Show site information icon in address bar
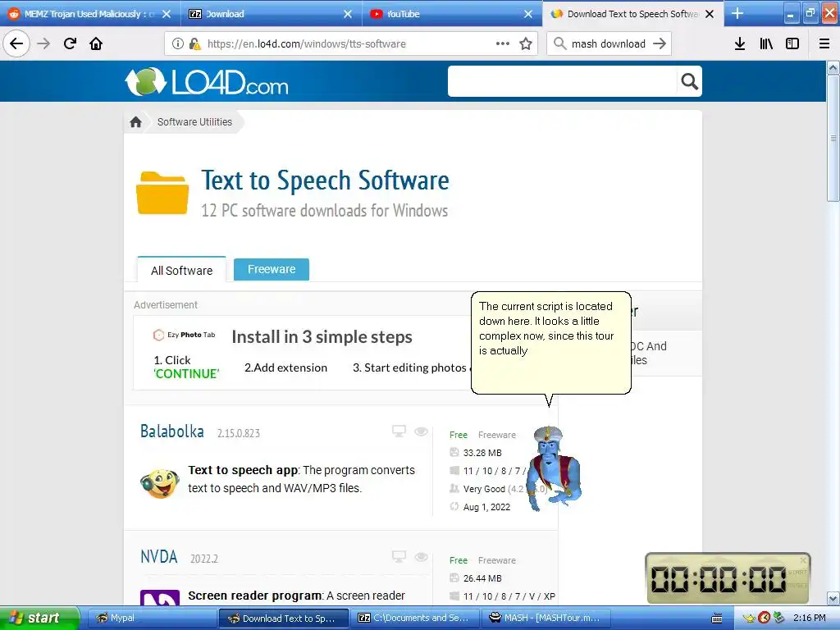Screen dimensions: 840x630 pos(177,43)
